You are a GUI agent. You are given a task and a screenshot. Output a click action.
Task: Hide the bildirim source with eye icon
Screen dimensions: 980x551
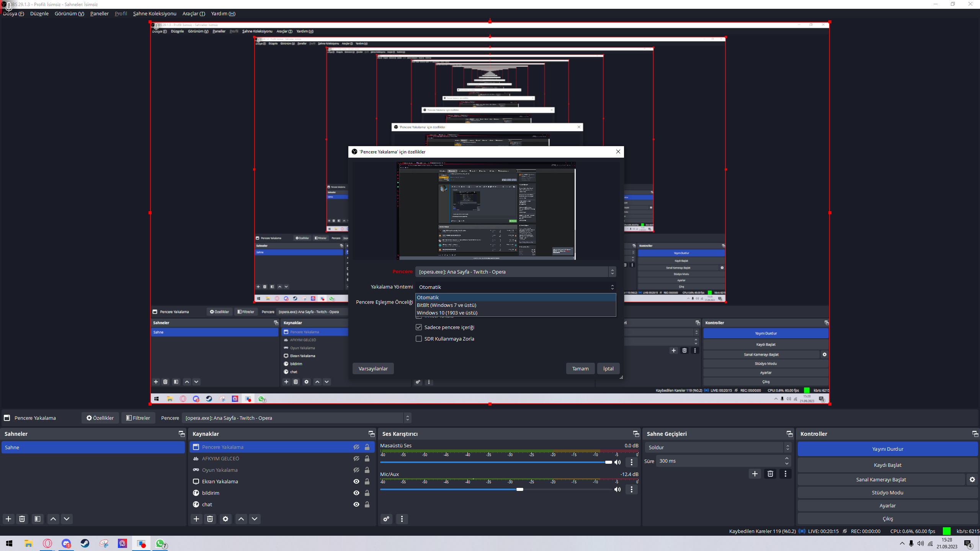pos(356,493)
